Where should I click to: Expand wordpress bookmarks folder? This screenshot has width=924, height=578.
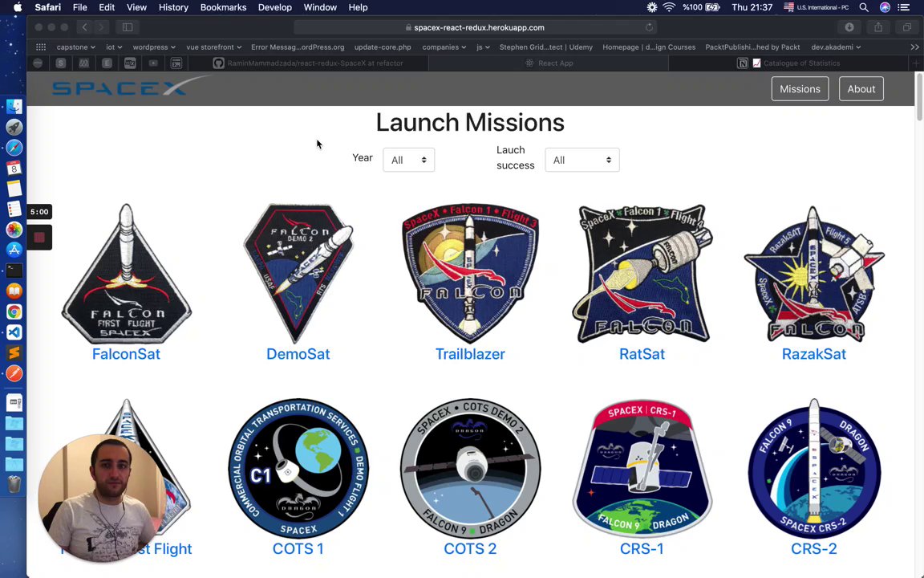coord(154,47)
